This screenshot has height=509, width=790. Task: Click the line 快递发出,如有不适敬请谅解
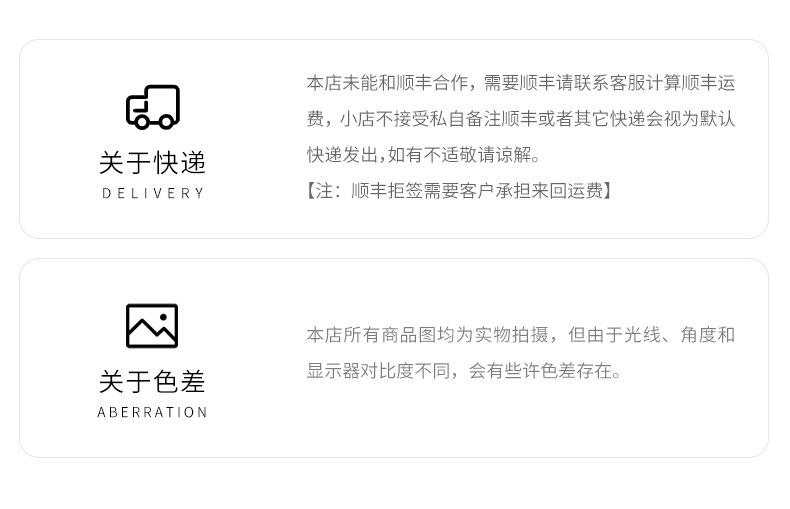point(423,155)
